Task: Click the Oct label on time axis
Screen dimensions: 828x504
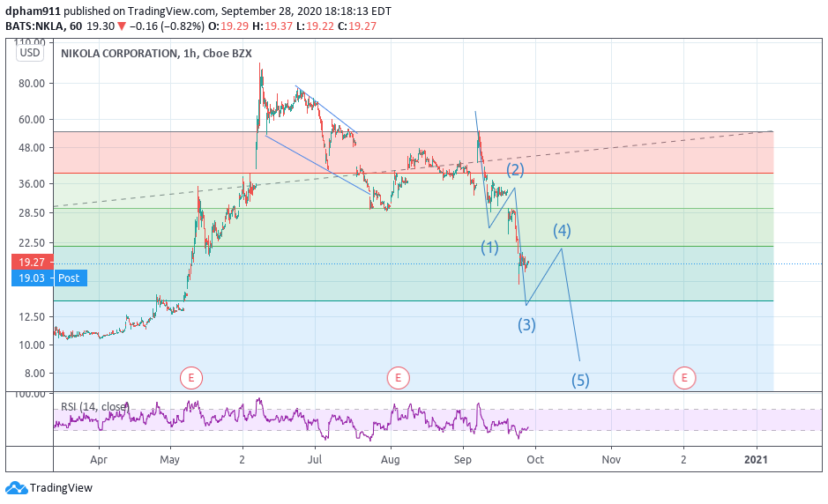Action: (x=535, y=460)
